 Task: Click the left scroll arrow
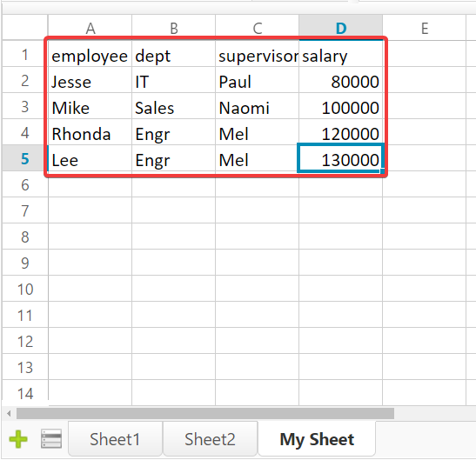[x=9, y=413]
